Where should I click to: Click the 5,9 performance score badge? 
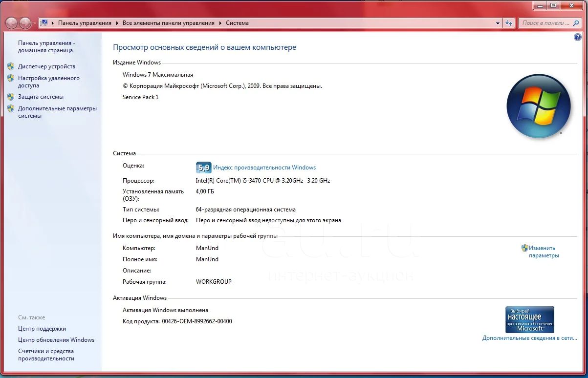coord(203,168)
